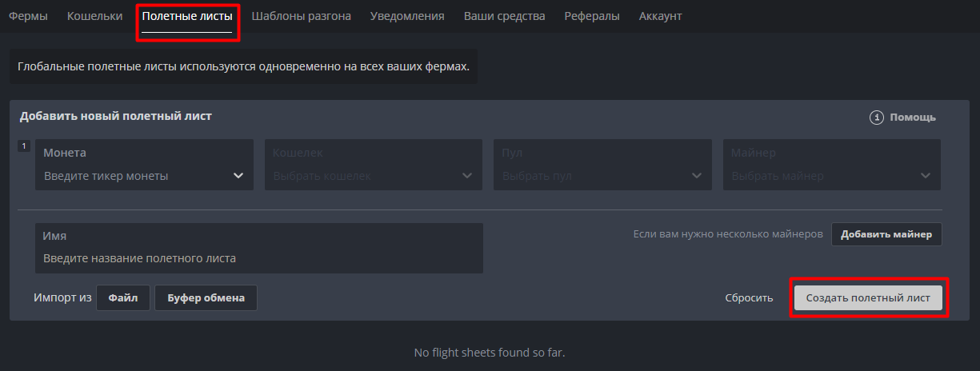
Task: Expand the Монета coin dropdown
Action: pos(238,176)
